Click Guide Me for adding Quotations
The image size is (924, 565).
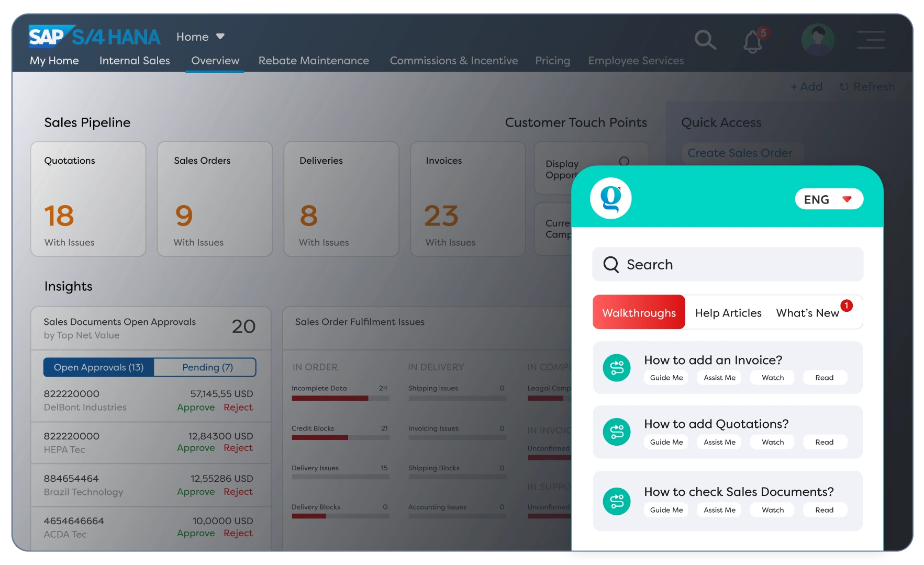[666, 442]
